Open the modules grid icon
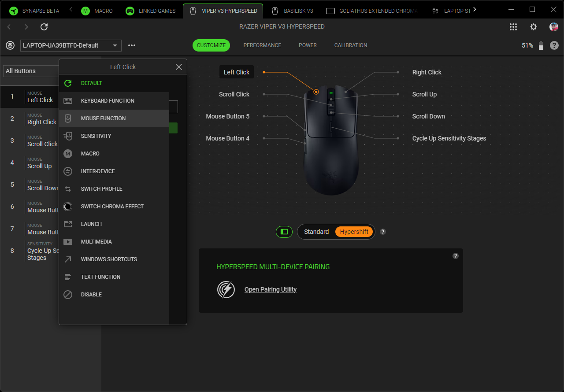This screenshot has width=564, height=392. [513, 27]
